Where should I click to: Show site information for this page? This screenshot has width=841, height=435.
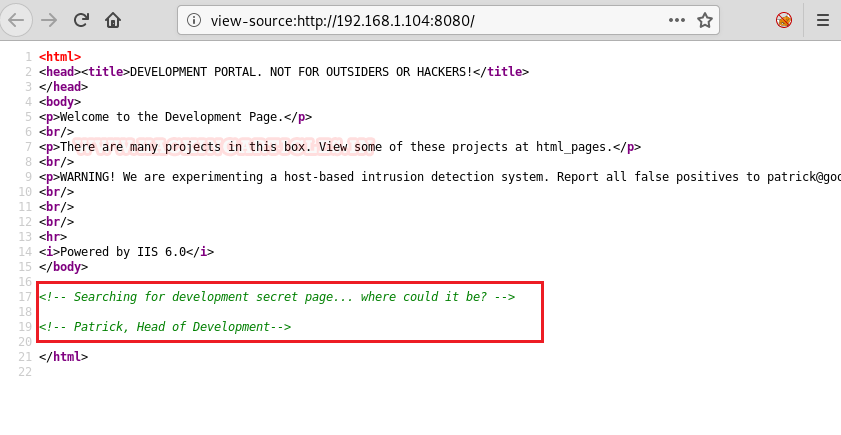(194, 20)
